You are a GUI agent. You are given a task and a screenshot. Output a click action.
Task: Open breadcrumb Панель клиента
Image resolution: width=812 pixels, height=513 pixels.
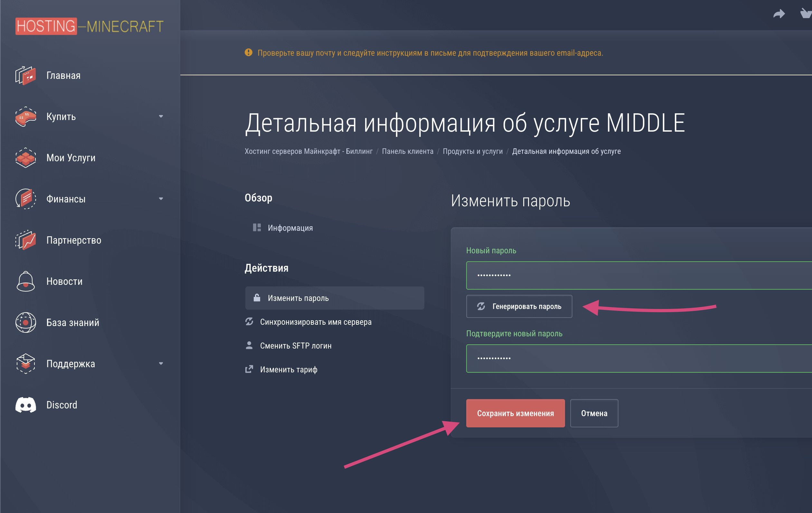click(408, 151)
